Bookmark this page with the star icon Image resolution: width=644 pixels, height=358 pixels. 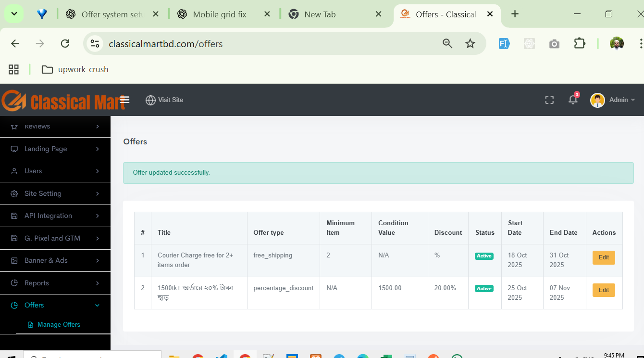[x=470, y=44]
